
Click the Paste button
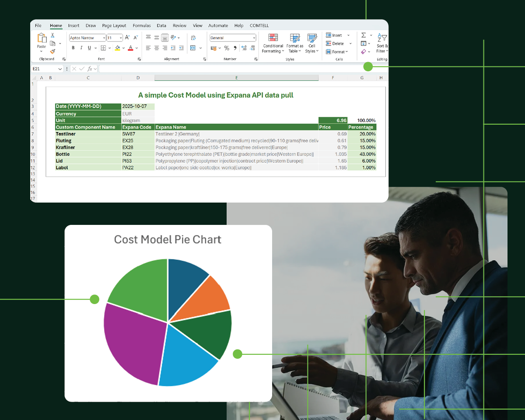pos(41,42)
